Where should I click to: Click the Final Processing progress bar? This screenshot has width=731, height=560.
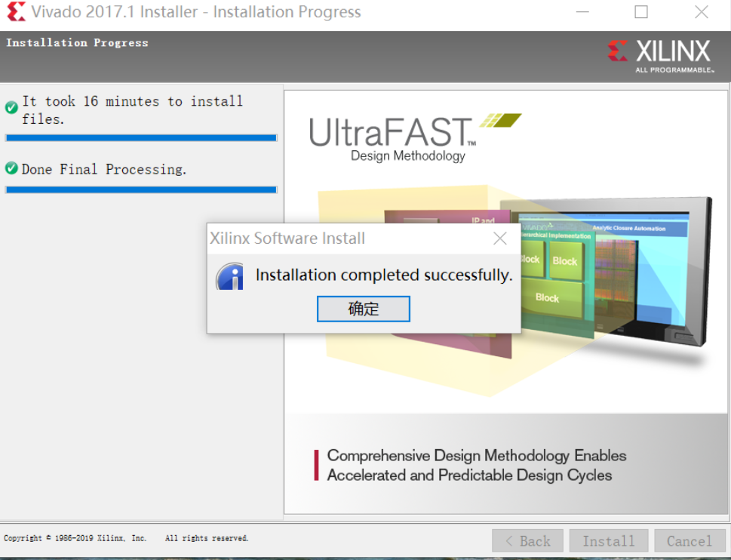pos(141,189)
